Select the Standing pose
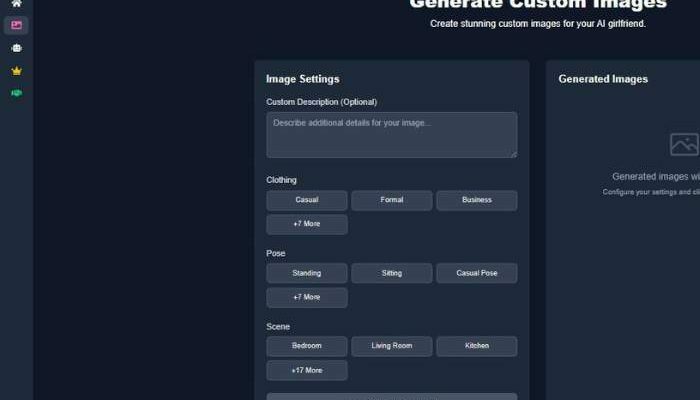Viewport: 700px width, 400px height. [x=307, y=273]
